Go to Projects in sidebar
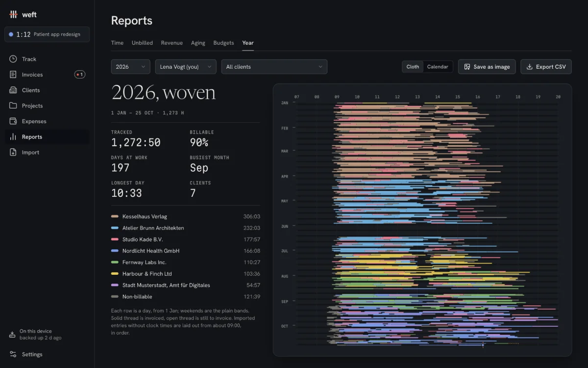 point(47,105)
